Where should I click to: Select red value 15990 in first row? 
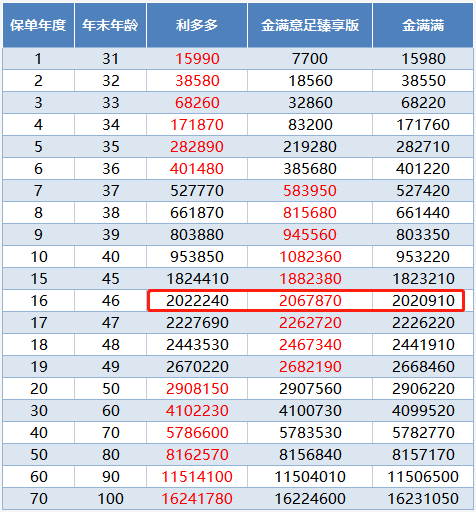[x=197, y=59]
